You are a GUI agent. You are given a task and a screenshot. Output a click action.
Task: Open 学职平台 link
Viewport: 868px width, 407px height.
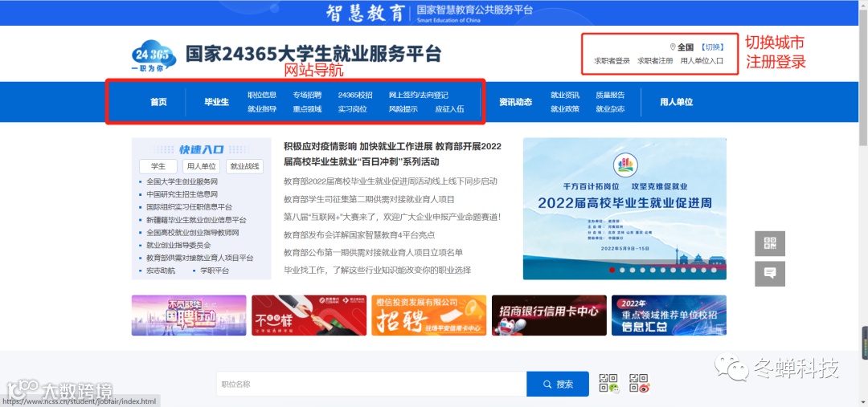(215, 271)
